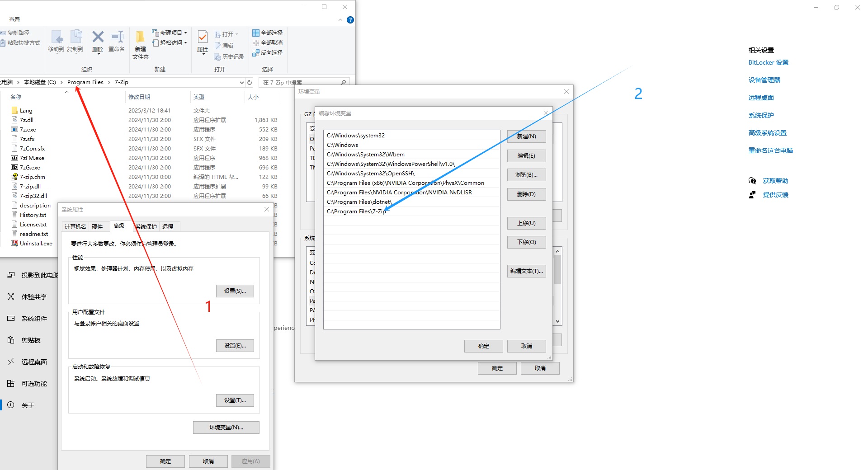Screen dimensions: 868x470
Task: Click the Environment Variables (环境变量) button
Action: [x=226, y=428]
